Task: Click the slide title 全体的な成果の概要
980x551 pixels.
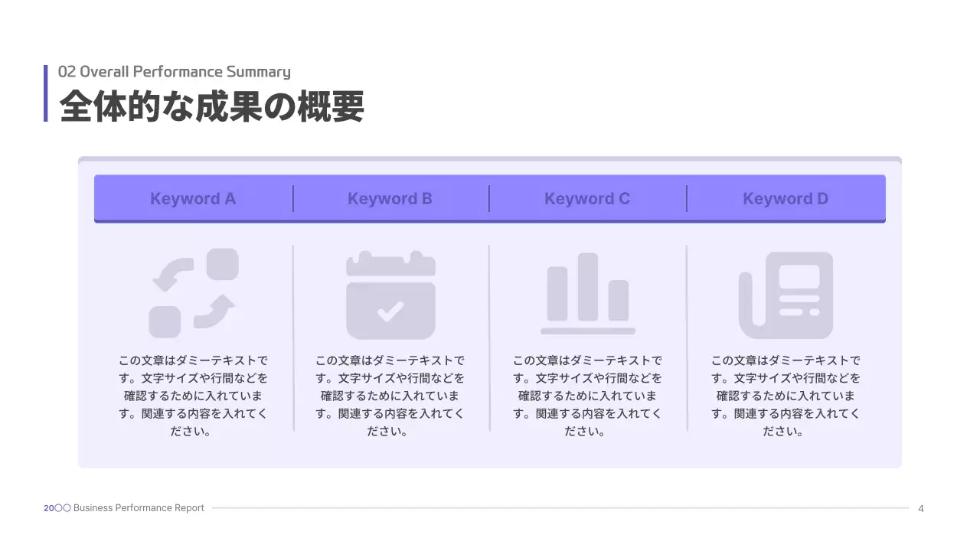Action: [211, 106]
